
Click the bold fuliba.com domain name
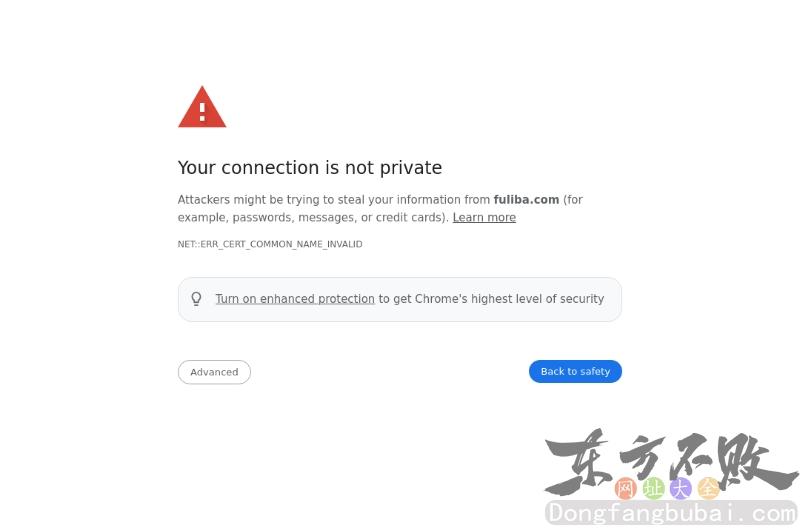[526, 199]
